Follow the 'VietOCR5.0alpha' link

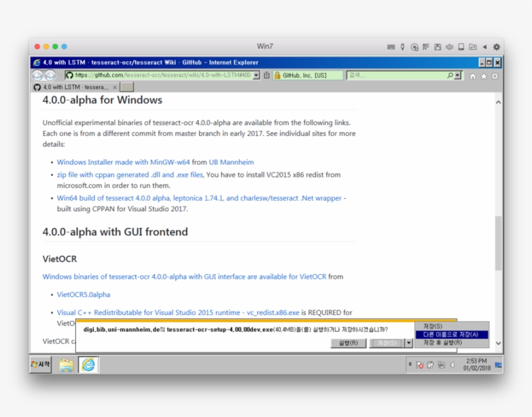coord(84,295)
